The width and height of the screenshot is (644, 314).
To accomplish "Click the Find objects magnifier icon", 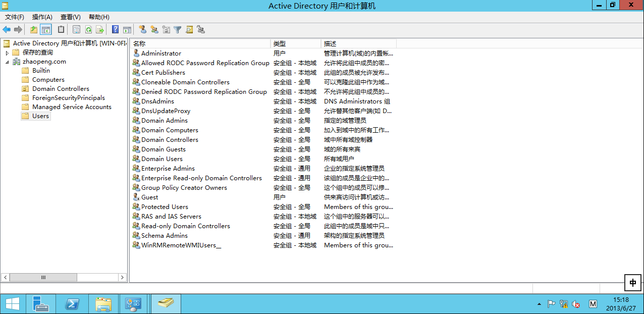I will pos(189,30).
